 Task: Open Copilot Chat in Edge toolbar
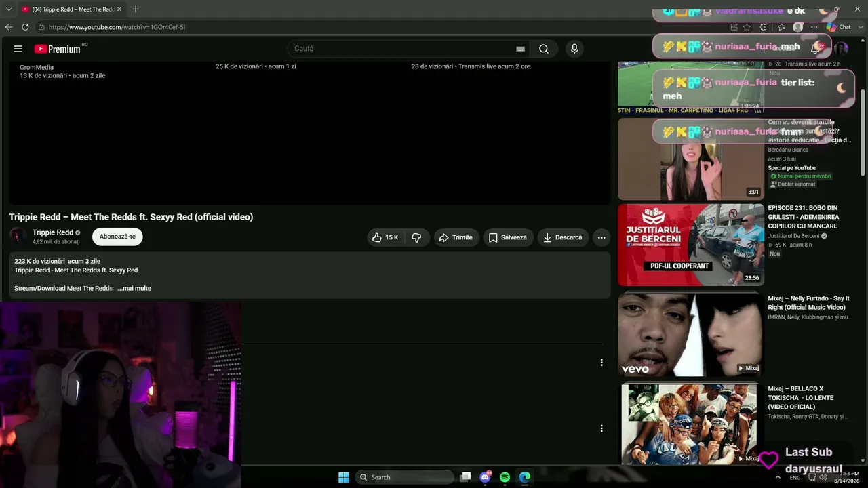[x=839, y=27]
